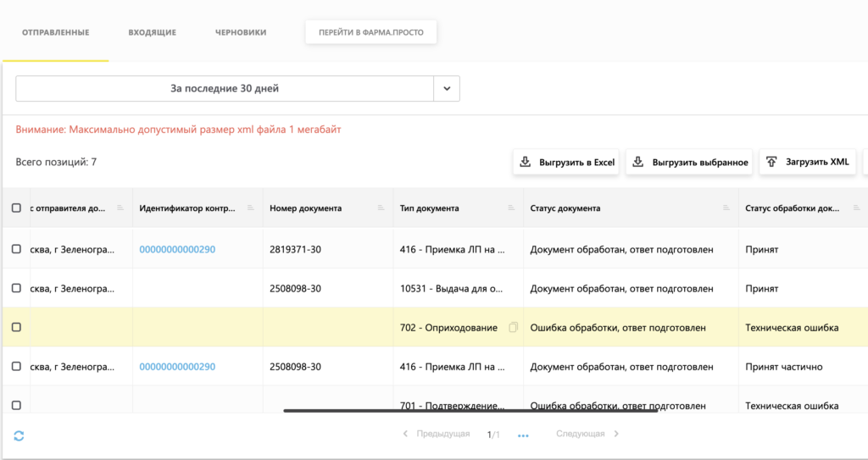Click the pagination ellipsis dots icon
868x460 pixels.
[523, 435]
